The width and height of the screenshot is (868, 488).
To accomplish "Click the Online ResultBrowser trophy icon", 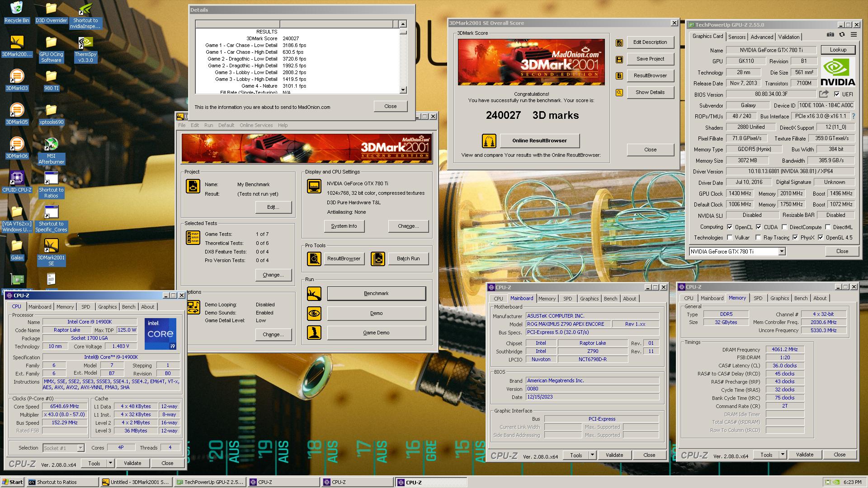I will (489, 141).
